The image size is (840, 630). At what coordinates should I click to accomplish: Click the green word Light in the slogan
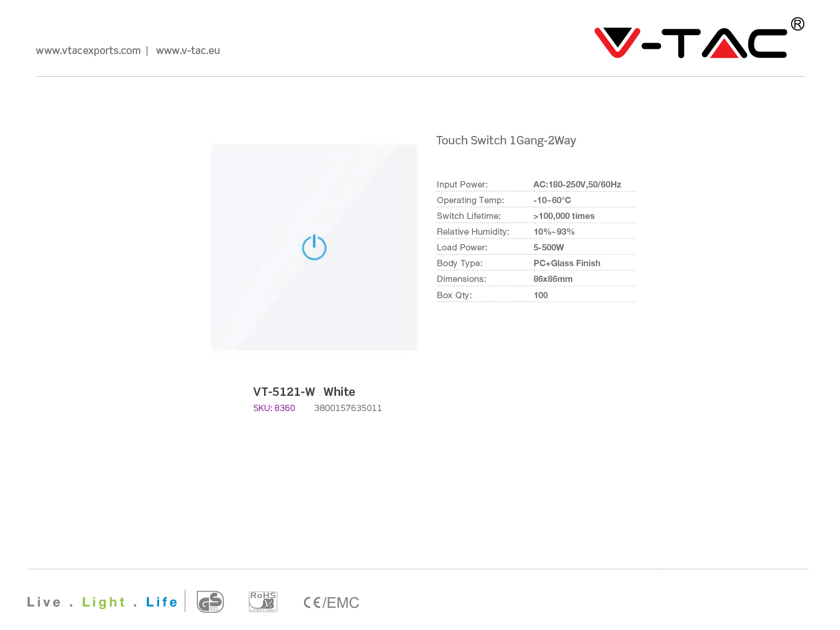103,602
